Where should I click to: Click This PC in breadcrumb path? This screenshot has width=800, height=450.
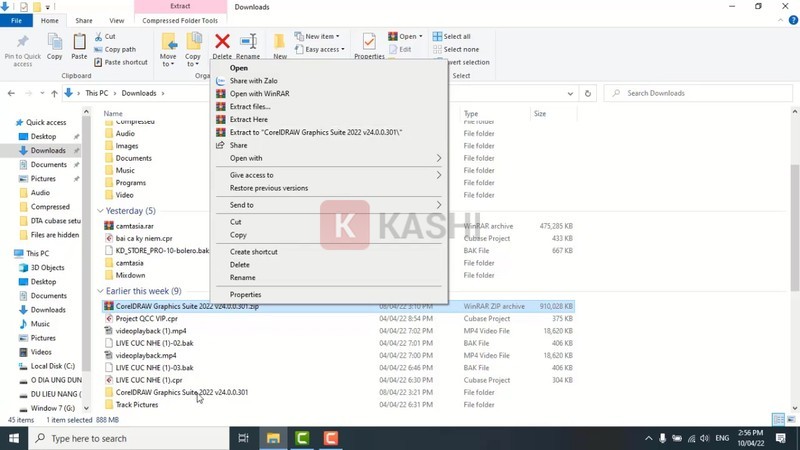(96, 93)
